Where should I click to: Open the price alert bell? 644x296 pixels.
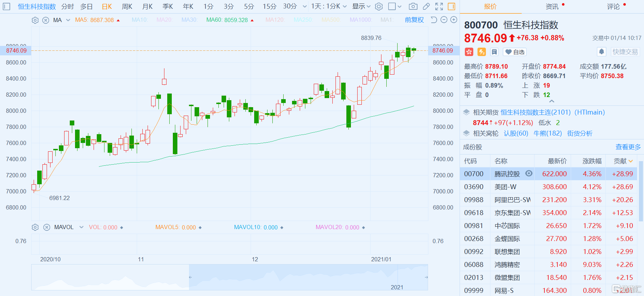pos(602,52)
